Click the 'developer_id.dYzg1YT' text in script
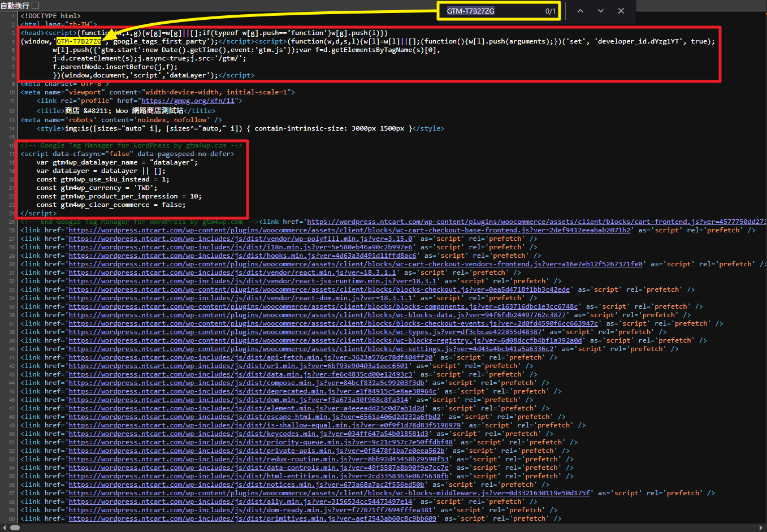 click(640, 41)
